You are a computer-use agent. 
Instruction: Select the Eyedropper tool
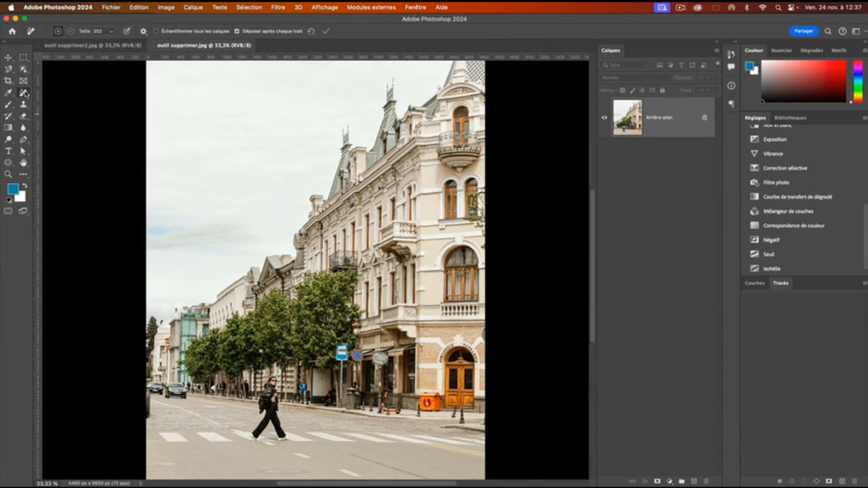pos(8,93)
